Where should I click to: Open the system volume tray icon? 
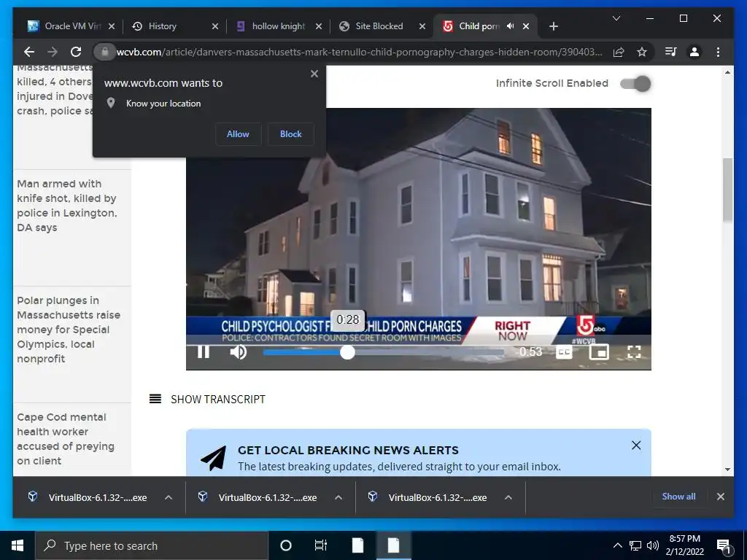653,545
